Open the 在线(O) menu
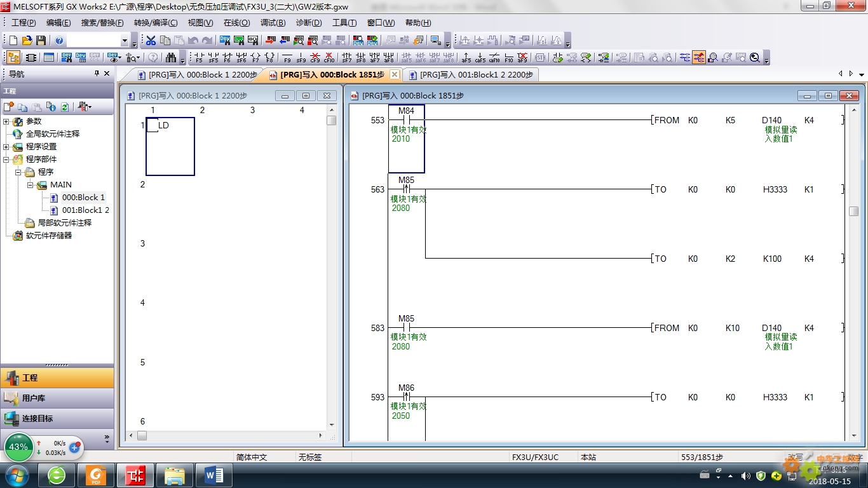Screen dimensions: 868x488 pos(236,23)
